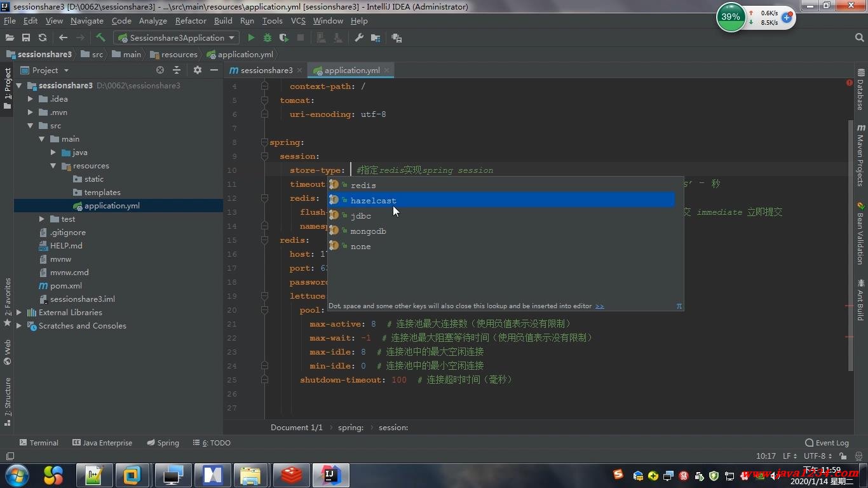
Task: Collapse the sessionshare3 root tree node
Action: coord(19,85)
